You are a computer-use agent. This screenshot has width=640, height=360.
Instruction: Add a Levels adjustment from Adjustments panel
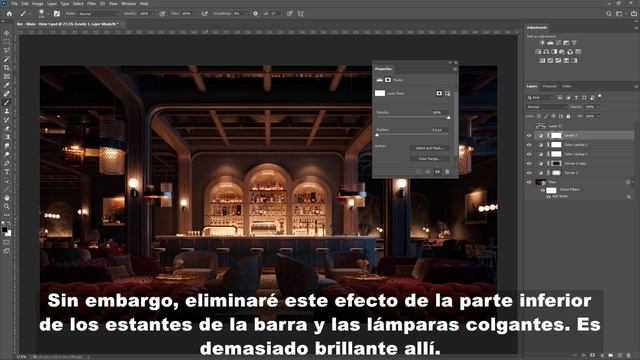tap(550, 42)
